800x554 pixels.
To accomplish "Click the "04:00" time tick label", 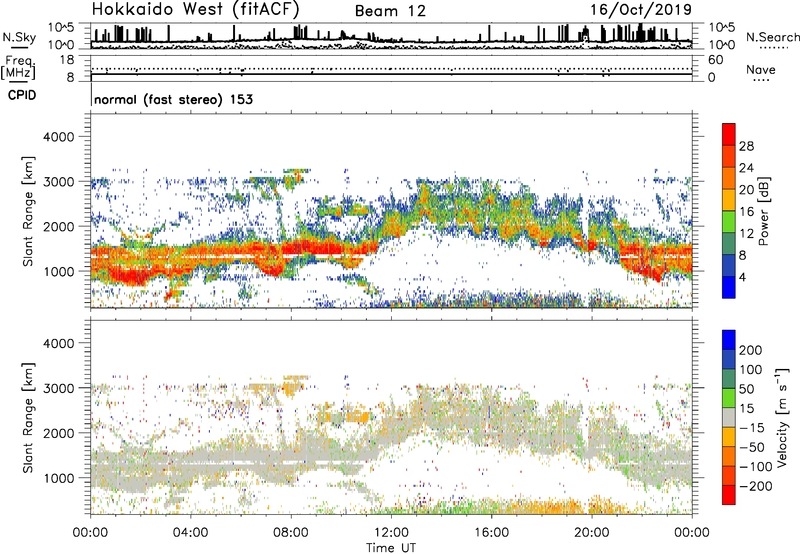I will point(190,533).
